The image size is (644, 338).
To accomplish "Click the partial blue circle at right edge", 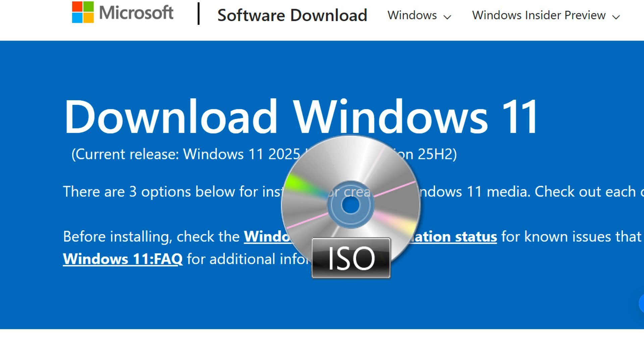I will pos(641,303).
